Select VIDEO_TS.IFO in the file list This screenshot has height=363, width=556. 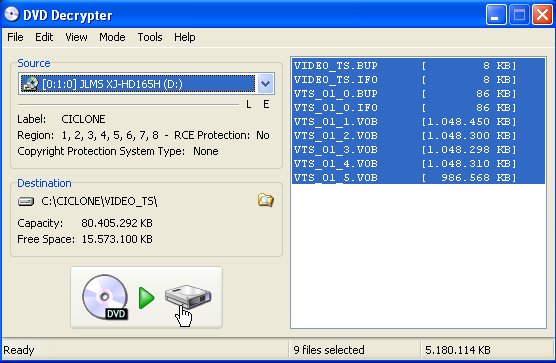[418, 79]
